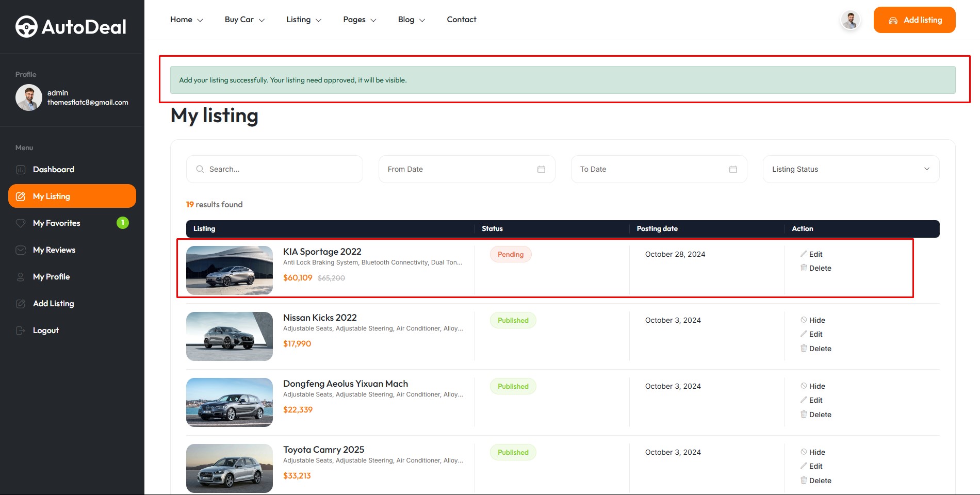Screen dimensions: 980x495
Task: Expand the Buy Car menu chevron
Action: click(x=262, y=21)
